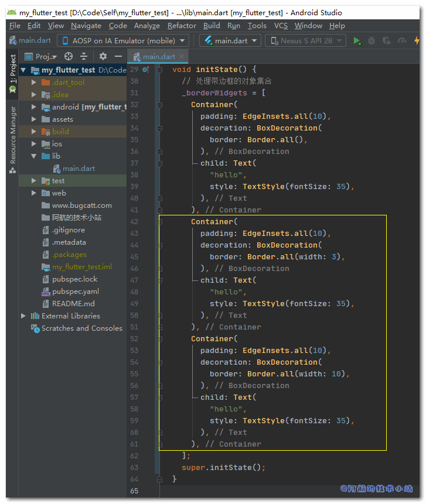The image size is (426, 504).
Task: Click the green Run button
Action: (357, 41)
